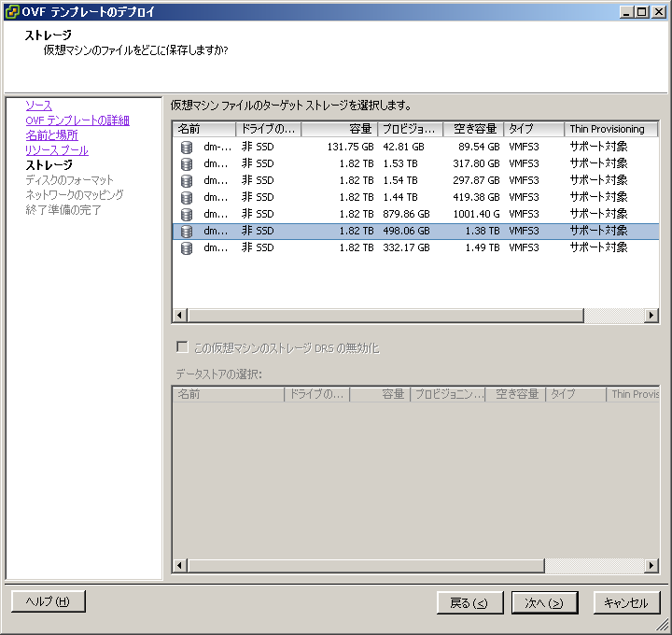
Task: Select the datastore with 1.44 TB provisioned
Action: point(415,197)
